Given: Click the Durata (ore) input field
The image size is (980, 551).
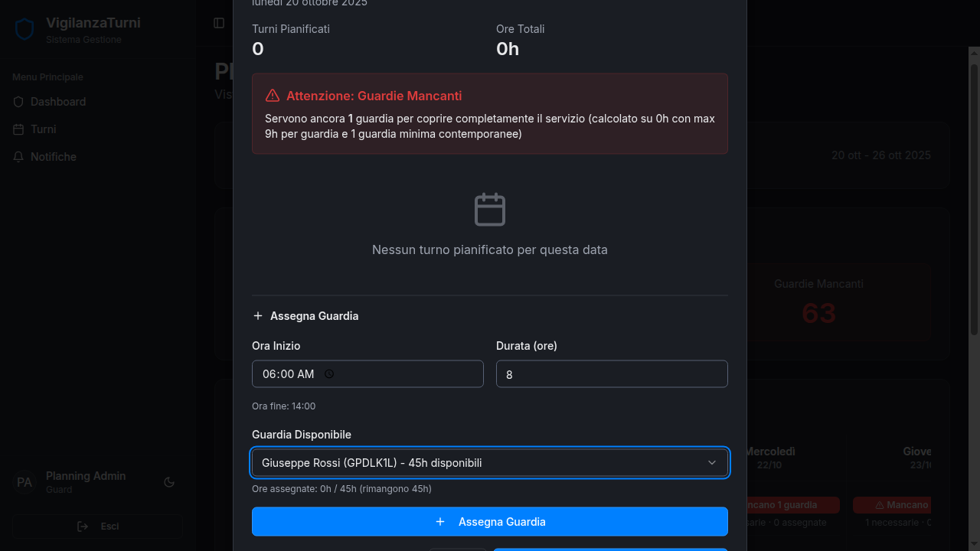Looking at the screenshot, I should (x=612, y=374).
